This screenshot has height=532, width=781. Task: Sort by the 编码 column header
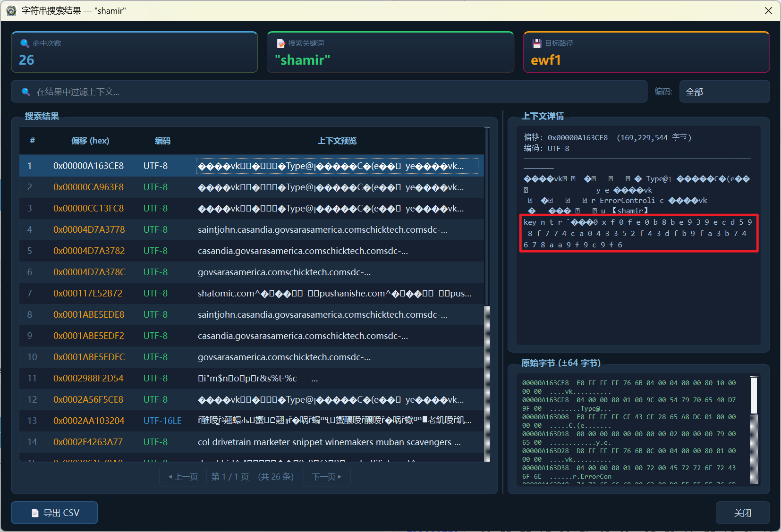pos(162,141)
